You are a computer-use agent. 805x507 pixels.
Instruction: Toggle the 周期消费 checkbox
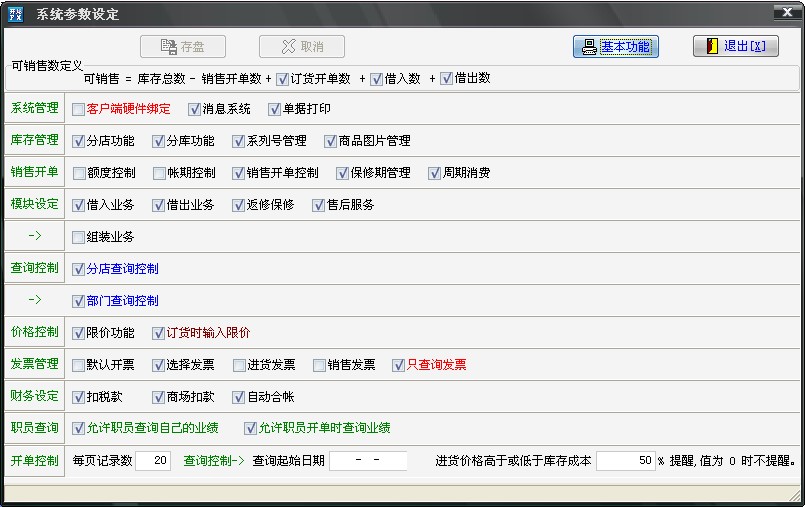point(434,173)
